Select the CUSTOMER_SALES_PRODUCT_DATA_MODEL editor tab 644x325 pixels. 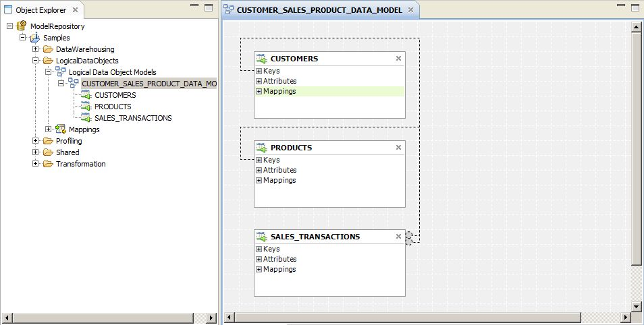[319, 10]
